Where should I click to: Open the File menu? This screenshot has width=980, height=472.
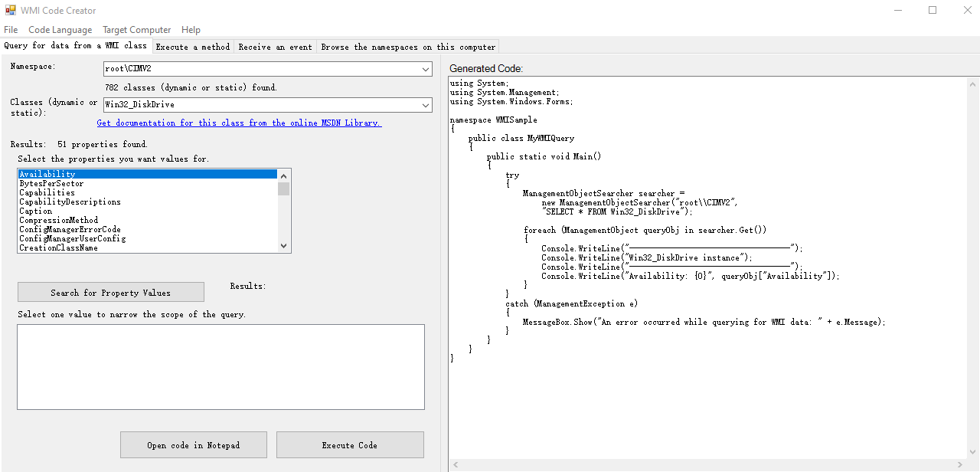[11, 30]
